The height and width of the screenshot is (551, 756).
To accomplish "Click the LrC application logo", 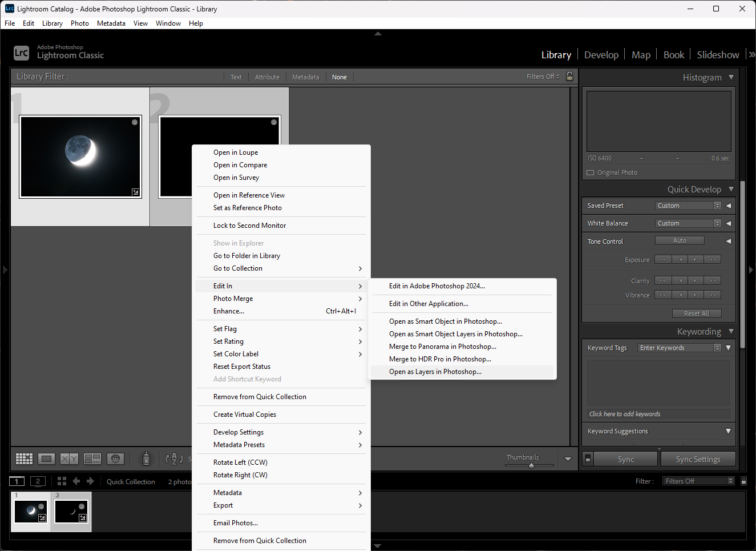I will (x=21, y=53).
